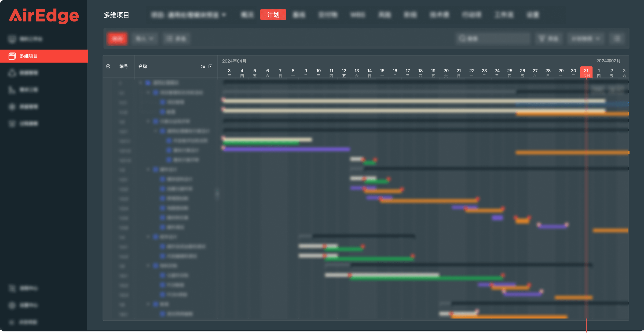Click the 名称 column header
Viewport: 644px width, 333px height.
pyautogui.click(x=143, y=66)
